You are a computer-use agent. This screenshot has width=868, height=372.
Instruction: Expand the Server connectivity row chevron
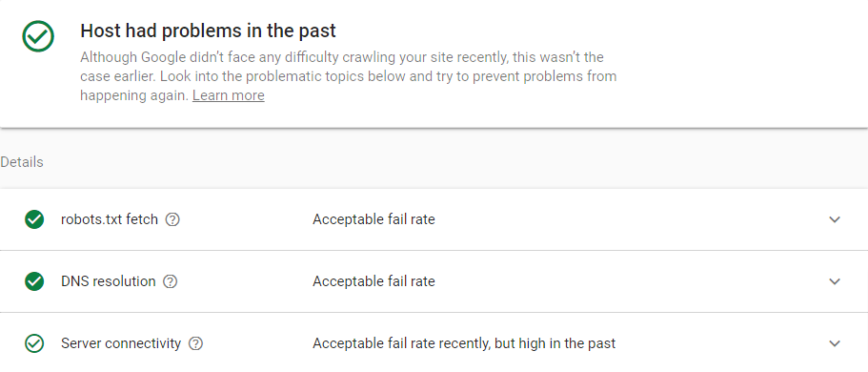click(x=835, y=343)
